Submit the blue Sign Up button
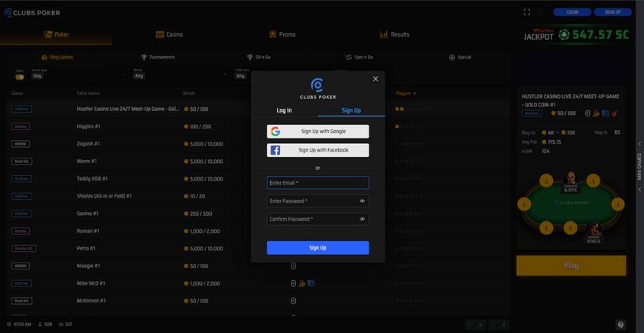 point(318,248)
